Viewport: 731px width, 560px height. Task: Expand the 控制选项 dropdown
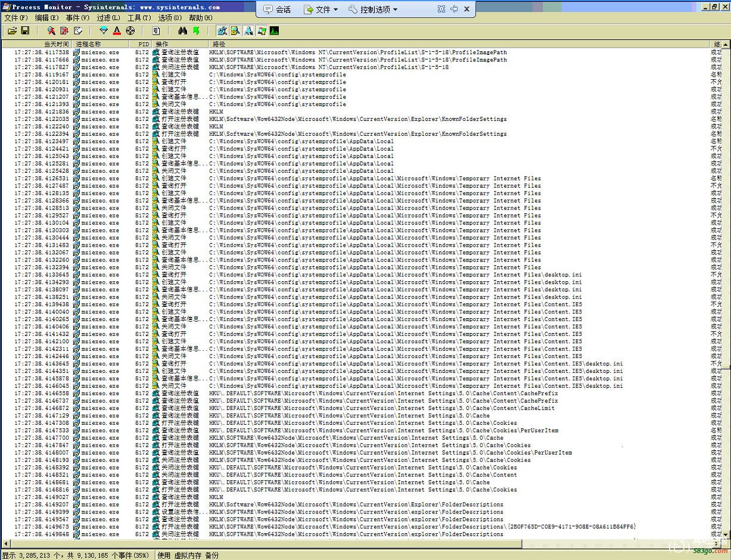[373, 10]
